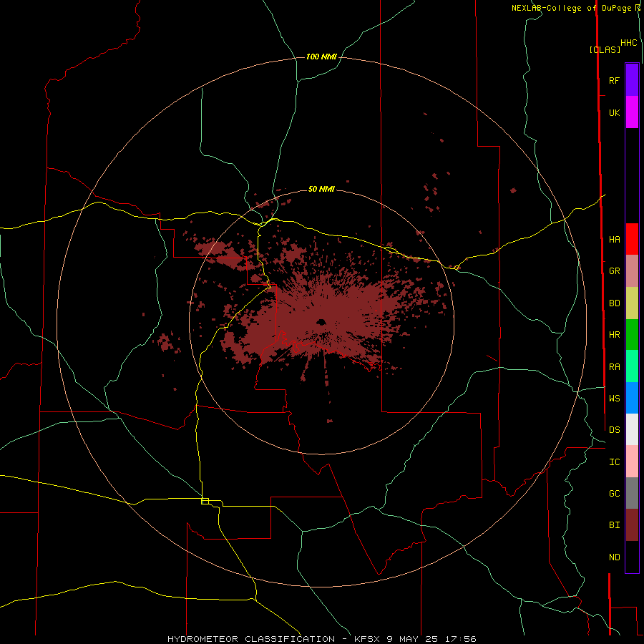644x644 pixels.
Task: Click the DS white legend swatch
Action: tap(632, 429)
